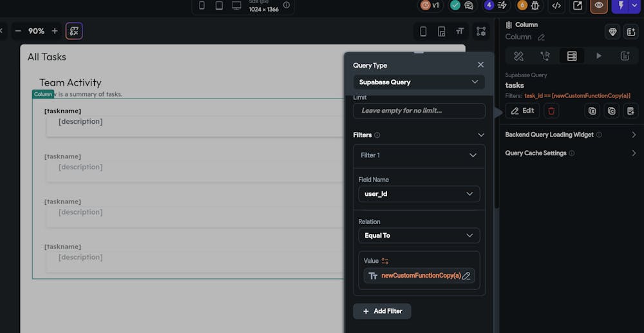Open the Equal To Relation dropdown
Image resolution: width=644 pixels, height=333 pixels.
[419, 236]
